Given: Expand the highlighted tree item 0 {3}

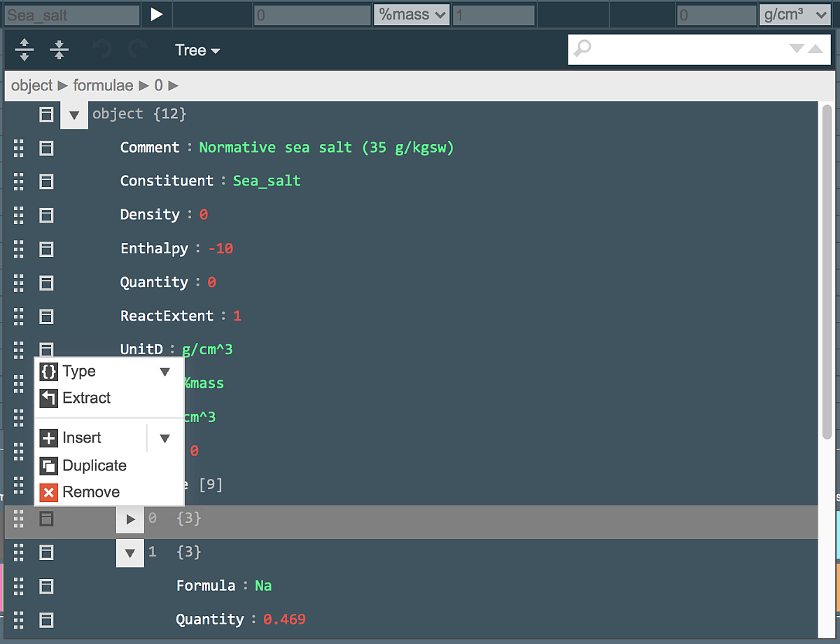Looking at the screenshot, I should pos(129,519).
